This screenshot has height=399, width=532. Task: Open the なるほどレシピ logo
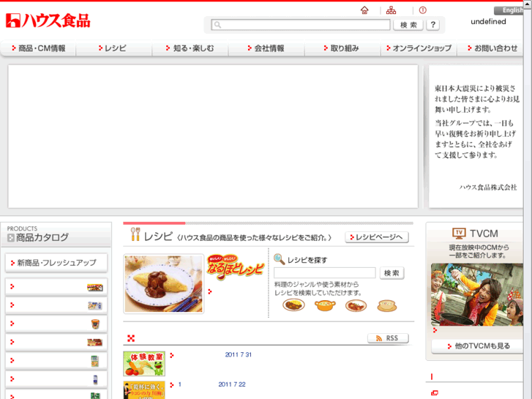point(235,266)
